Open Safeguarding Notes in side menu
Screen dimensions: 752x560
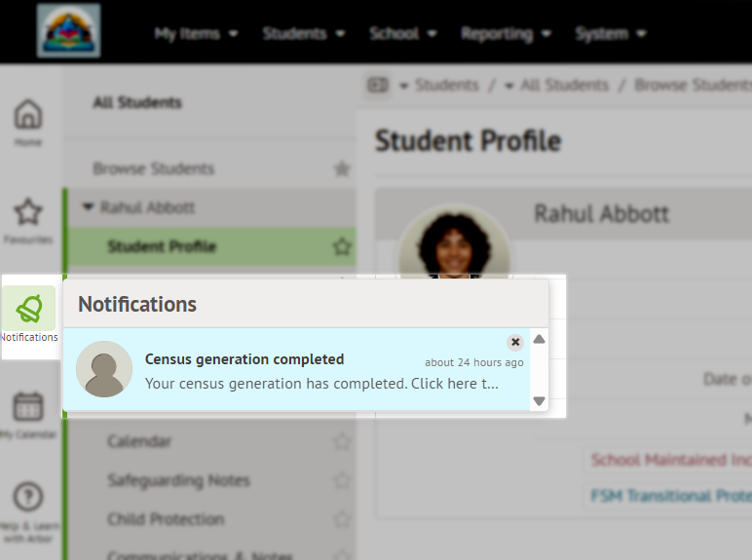pos(178,480)
